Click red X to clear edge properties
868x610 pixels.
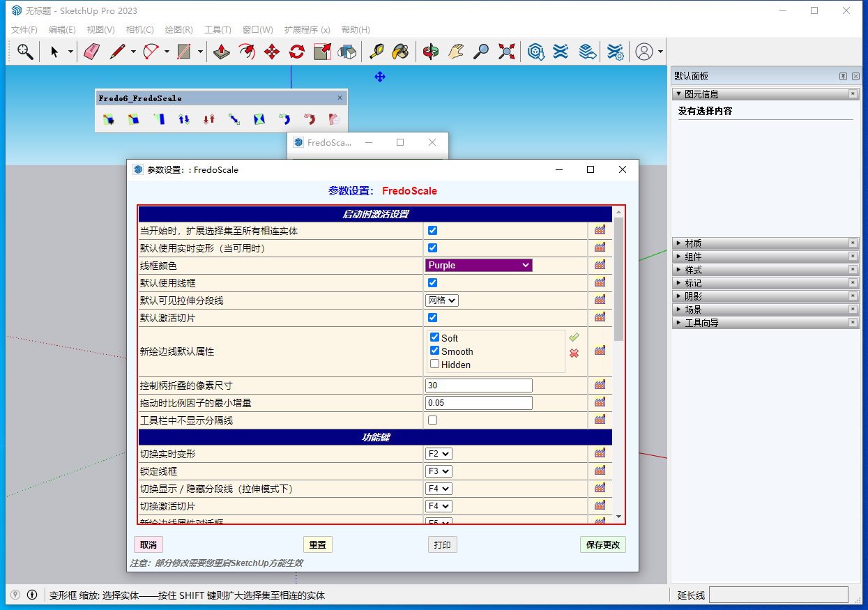574,353
